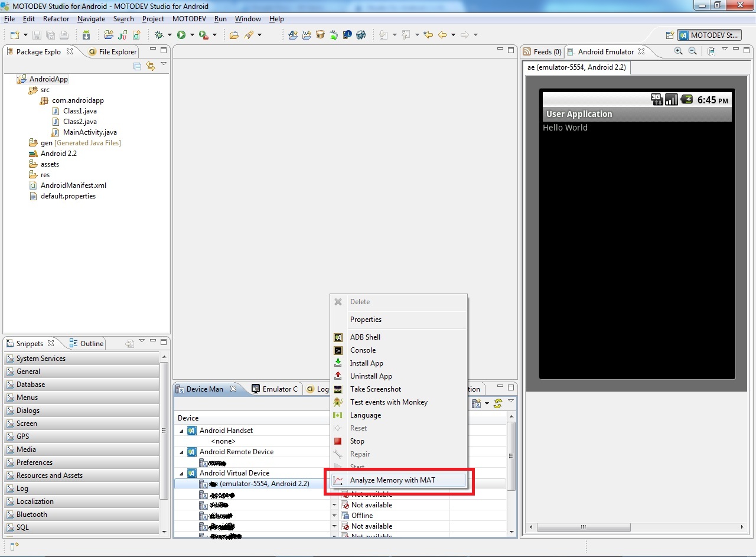The image size is (756, 557).
Task: Click the Take Screenshot camera icon
Action: 338,389
